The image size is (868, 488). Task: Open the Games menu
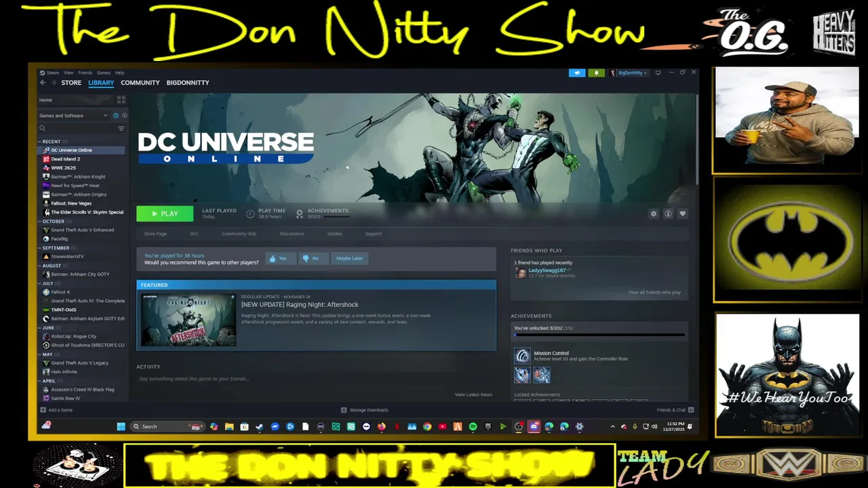pyautogui.click(x=104, y=73)
